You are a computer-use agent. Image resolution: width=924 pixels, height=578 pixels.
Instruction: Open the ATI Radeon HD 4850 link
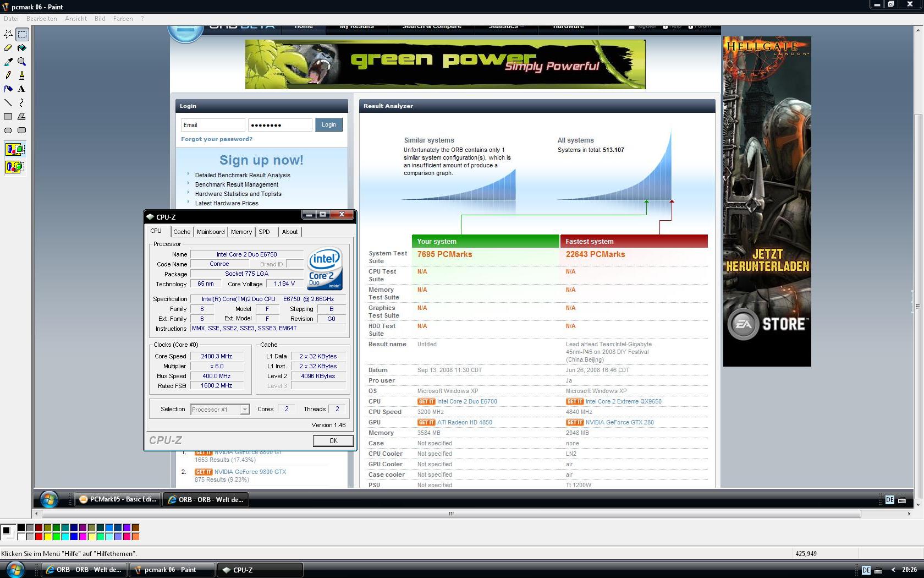point(465,422)
